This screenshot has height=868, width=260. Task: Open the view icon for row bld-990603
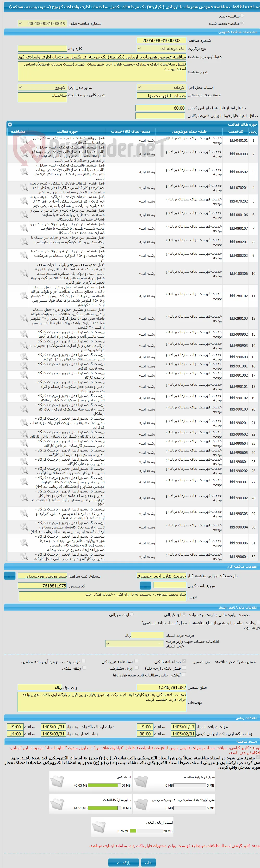tap(24, 357)
